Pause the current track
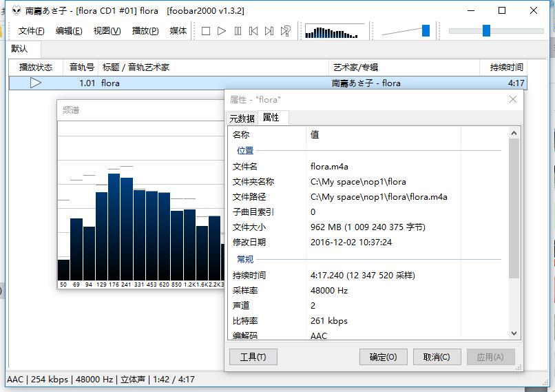Screen dimensions: 555x392 [238, 31]
